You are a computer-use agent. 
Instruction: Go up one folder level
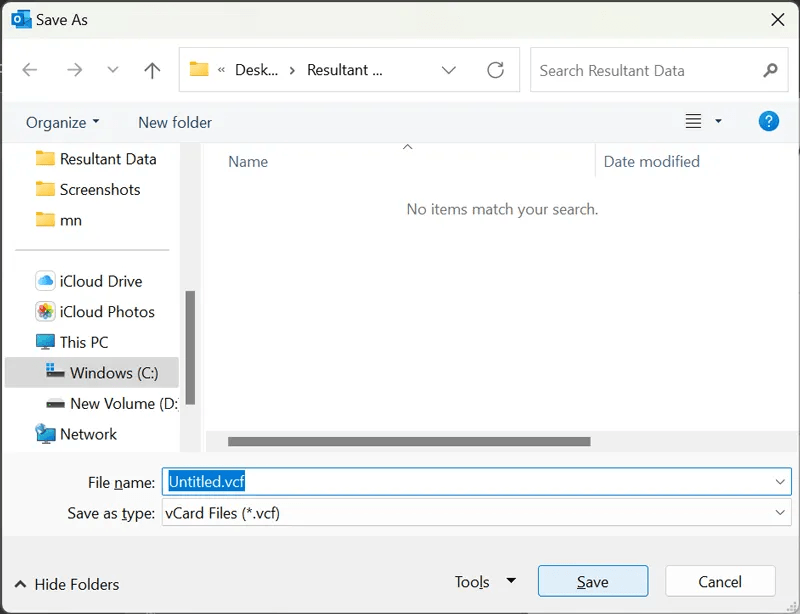pos(152,70)
